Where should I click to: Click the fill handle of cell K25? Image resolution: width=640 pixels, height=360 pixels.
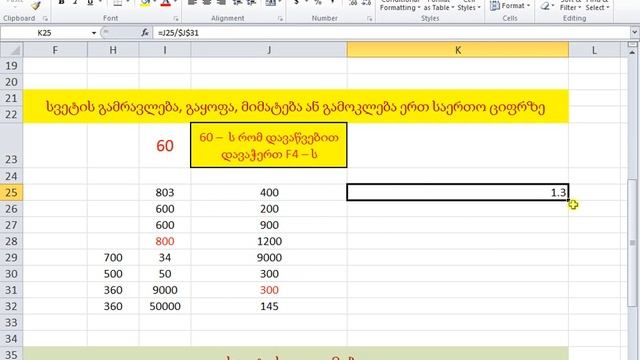coord(568,200)
